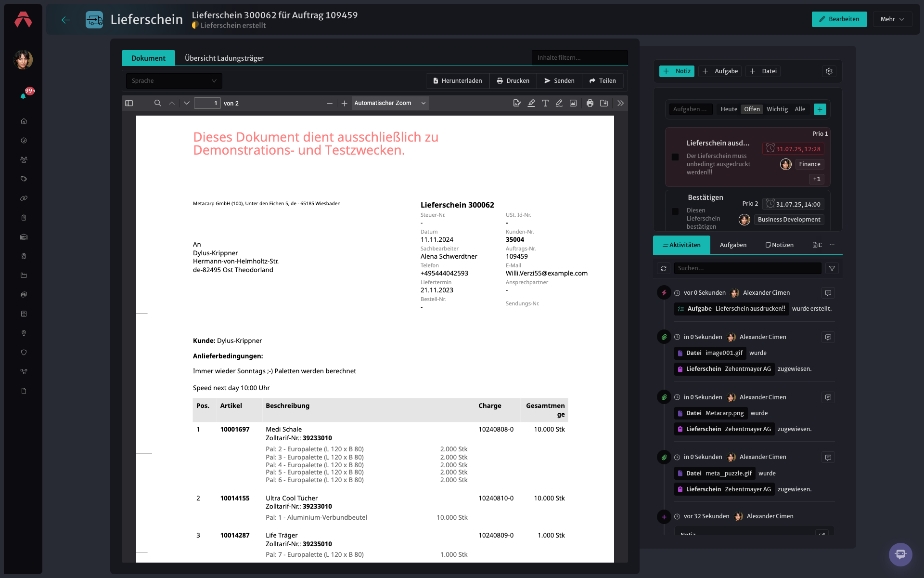924x578 pixels.
Task: Open more PDF viewer tools
Action: 621,103
